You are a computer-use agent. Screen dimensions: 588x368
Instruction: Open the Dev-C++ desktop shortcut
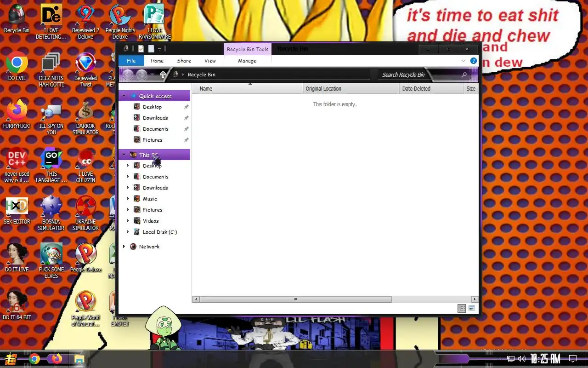pyautogui.click(x=17, y=166)
